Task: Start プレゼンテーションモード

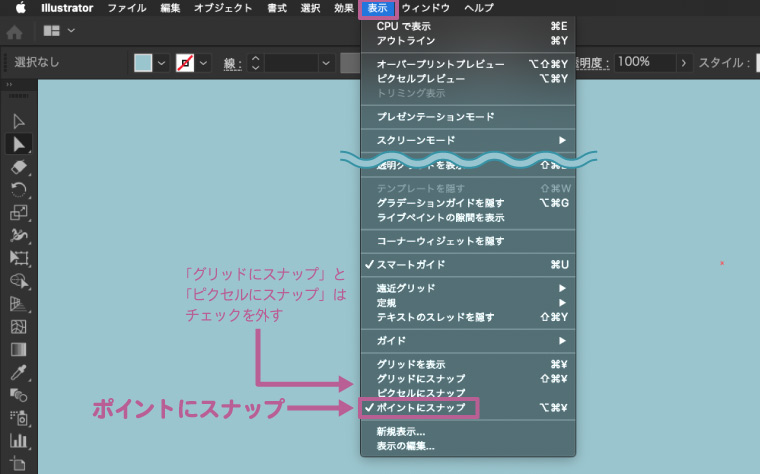Action: coord(468,117)
